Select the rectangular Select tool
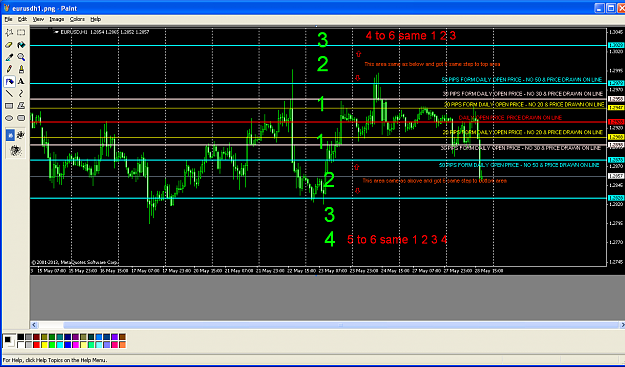Screen dimensions: 625x367 21,32
